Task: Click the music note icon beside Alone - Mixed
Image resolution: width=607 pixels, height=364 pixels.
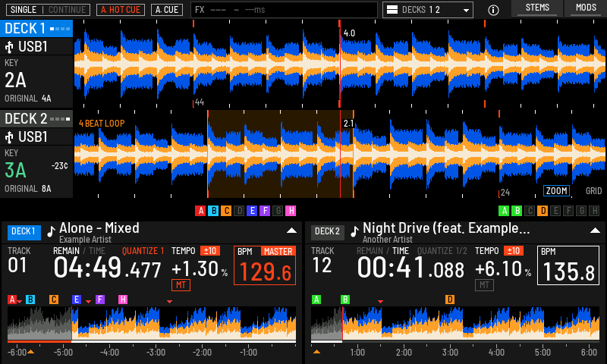Action: tap(51, 231)
